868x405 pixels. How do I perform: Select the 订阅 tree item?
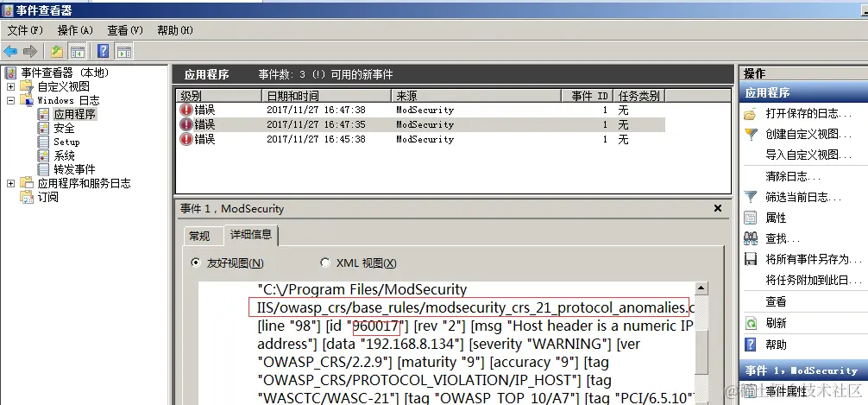[x=47, y=197]
